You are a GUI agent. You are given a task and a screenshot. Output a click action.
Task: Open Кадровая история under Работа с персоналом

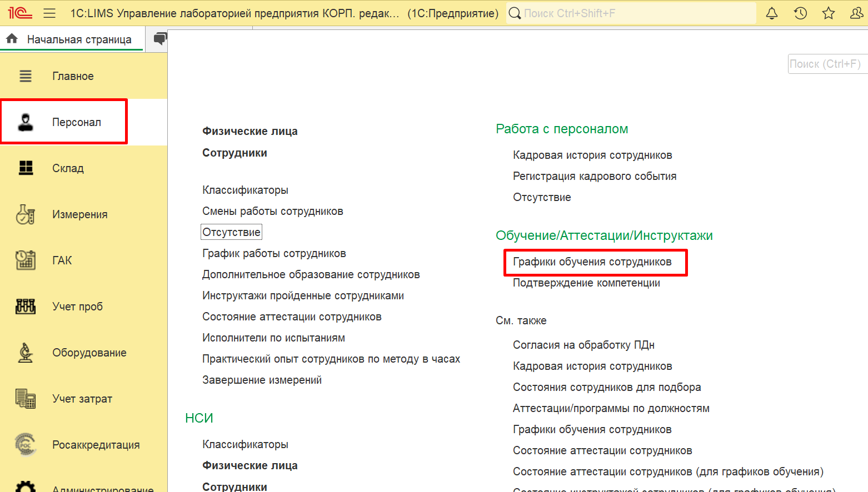(592, 155)
